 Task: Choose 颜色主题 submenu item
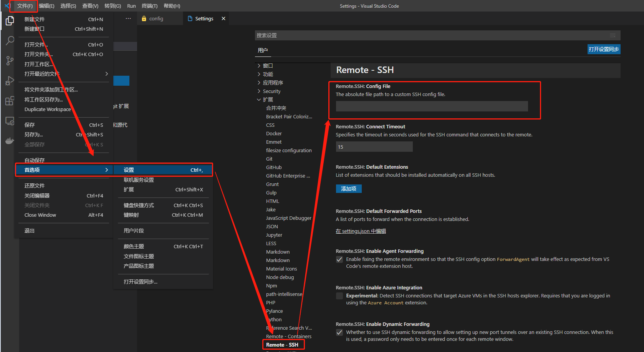(163, 246)
